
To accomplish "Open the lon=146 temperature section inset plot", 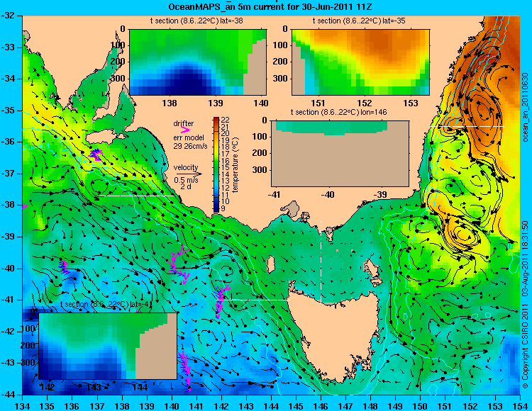I will (340, 154).
